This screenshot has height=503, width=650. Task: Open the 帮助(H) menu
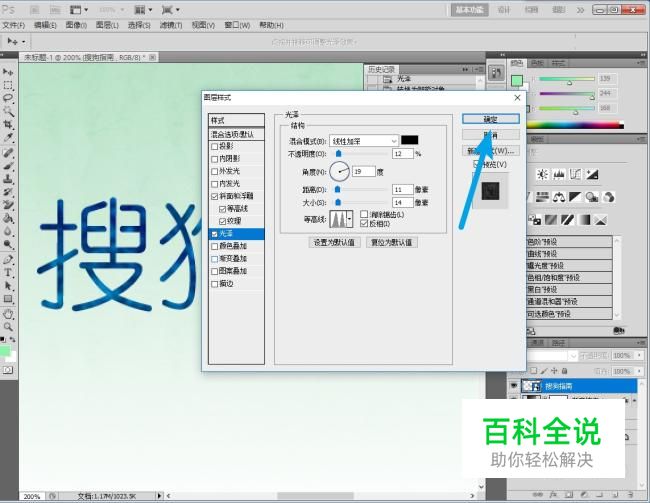point(272,25)
